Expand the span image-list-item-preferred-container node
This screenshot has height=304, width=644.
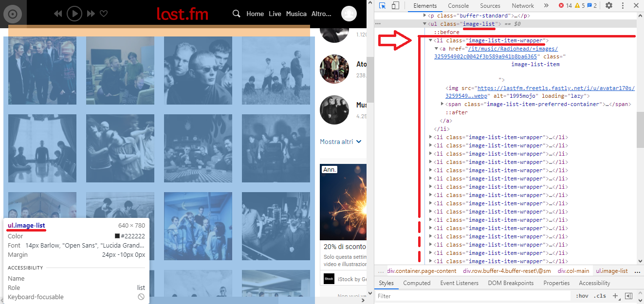click(442, 104)
